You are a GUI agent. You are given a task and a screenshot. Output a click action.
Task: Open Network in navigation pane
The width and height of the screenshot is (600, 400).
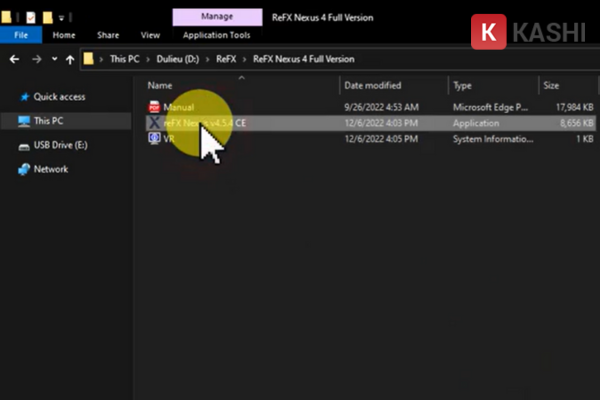(51, 169)
